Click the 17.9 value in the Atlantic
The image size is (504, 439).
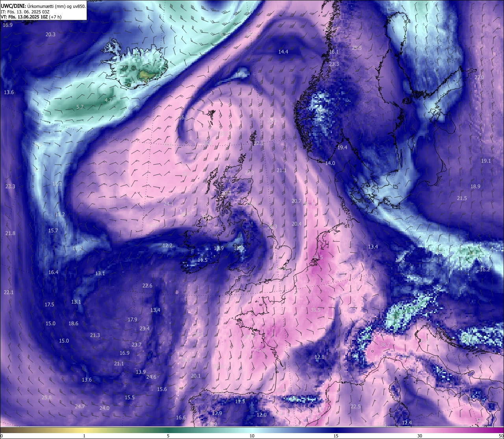point(132,319)
